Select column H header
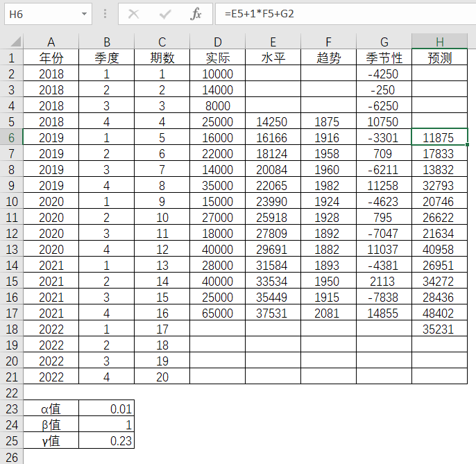Image resolution: width=476 pixels, height=464 pixels. coord(439,42)
